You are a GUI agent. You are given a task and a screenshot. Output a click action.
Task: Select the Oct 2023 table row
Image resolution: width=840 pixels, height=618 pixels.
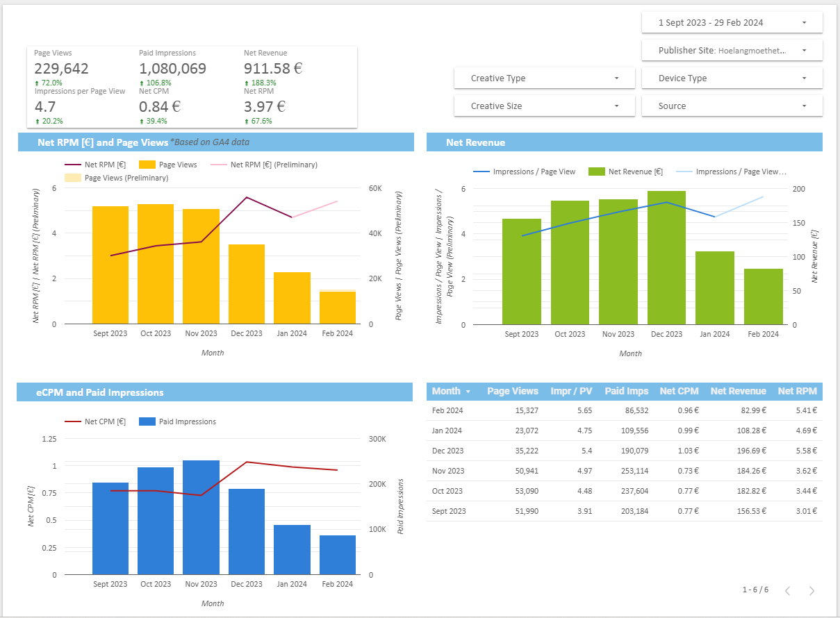[x=625, y=491]
